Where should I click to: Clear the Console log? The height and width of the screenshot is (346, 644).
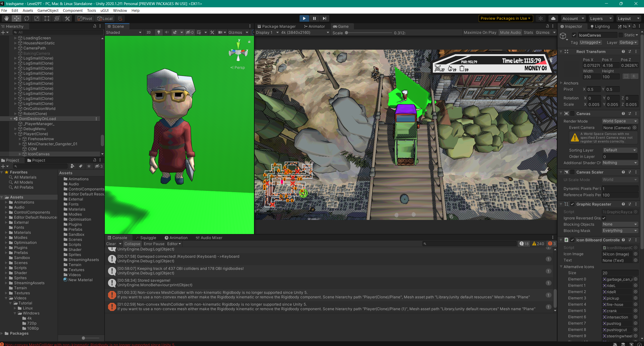[111, 244]
